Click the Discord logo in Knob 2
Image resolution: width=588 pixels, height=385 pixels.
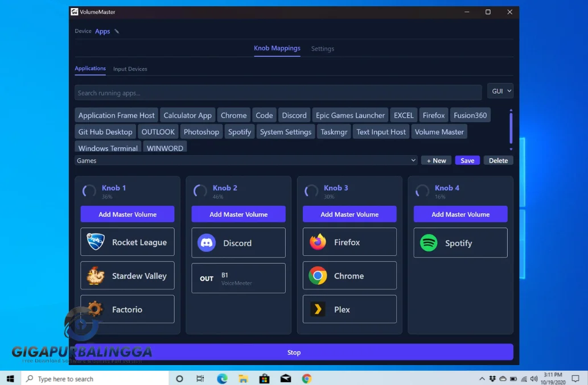pos(207,243)
